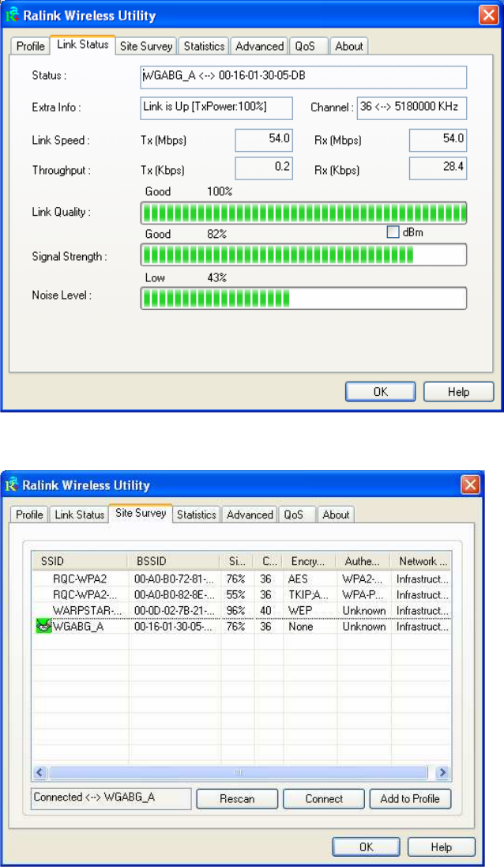Click Help in the Link Status window
The image size is (504, 867).
[x=459, y=391]
